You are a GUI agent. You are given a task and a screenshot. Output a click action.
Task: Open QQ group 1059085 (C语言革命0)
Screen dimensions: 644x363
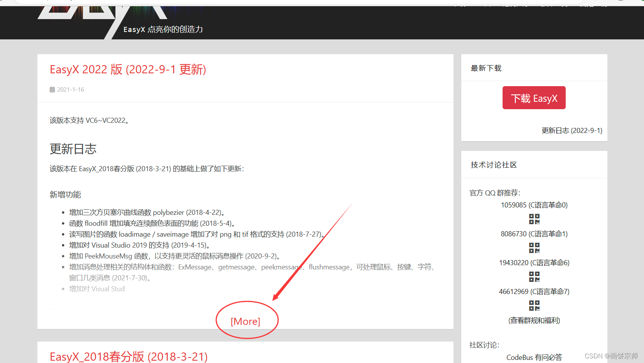point(534,205)
